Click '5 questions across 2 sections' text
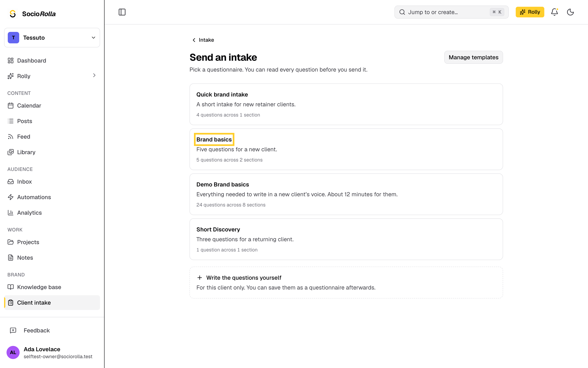Viewport: 588px width, 368px height. point(229,160)
